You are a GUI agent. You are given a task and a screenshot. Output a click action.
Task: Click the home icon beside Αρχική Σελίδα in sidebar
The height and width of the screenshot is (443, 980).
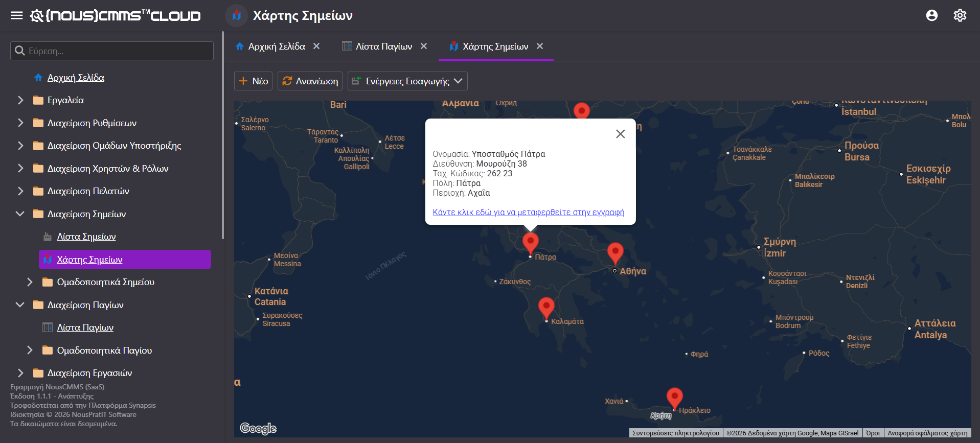click(38, 78)
